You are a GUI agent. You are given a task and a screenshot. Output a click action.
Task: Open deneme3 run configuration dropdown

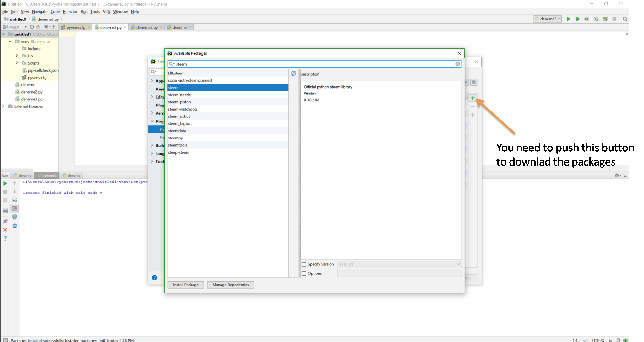(x=547, y=19)
